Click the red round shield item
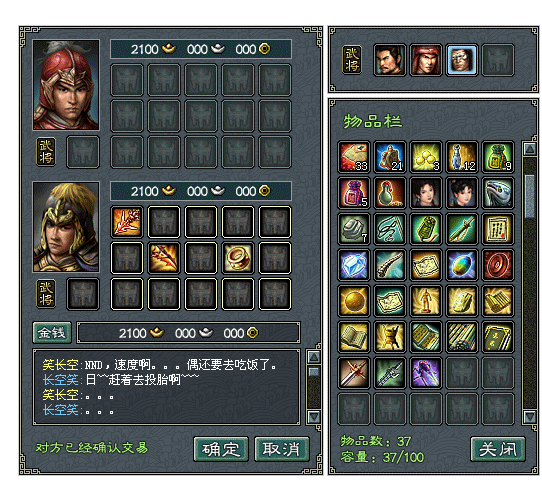The image size is (542, 493). (497, 265)
